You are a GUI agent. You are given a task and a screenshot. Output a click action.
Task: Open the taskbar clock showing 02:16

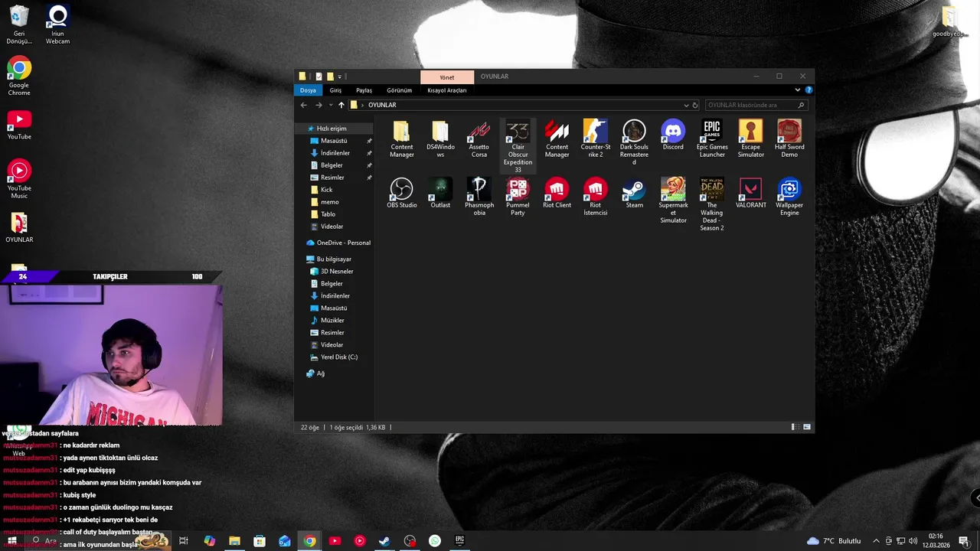point(936,541)
